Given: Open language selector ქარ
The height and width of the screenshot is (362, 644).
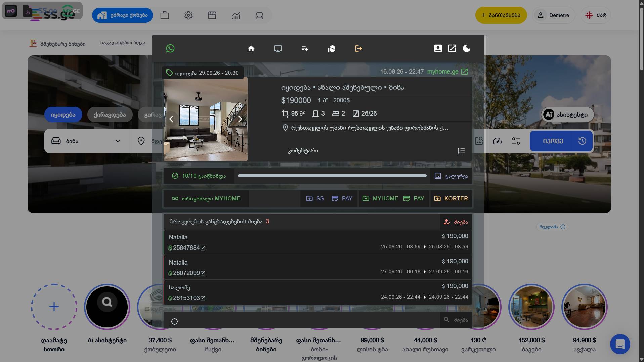Looking at the screenshot, I should pyautogui.click(x=596, y=15).
